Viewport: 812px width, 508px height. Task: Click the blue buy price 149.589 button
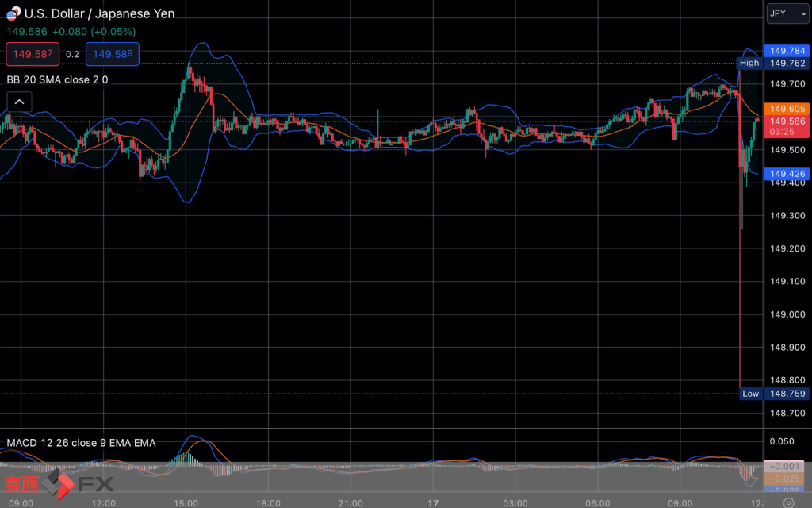[113, 54]
